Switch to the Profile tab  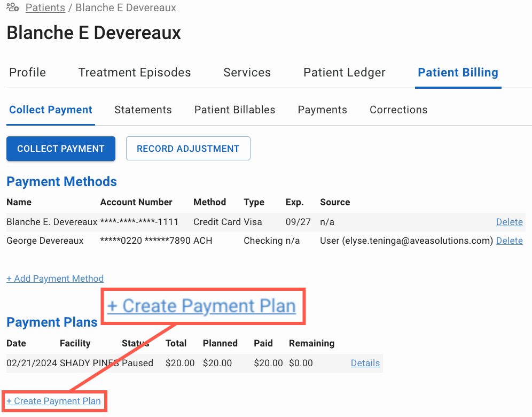pyautogui.click(x=27, y=72)
